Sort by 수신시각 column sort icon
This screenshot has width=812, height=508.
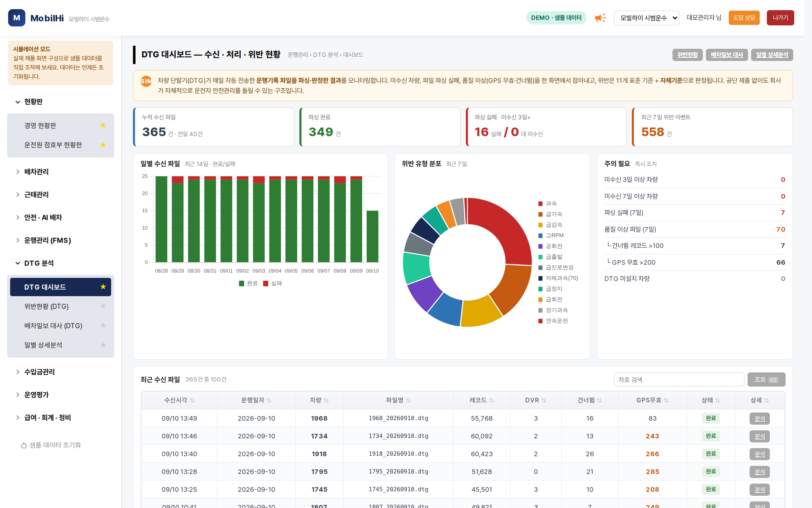[x=192, y=401]
